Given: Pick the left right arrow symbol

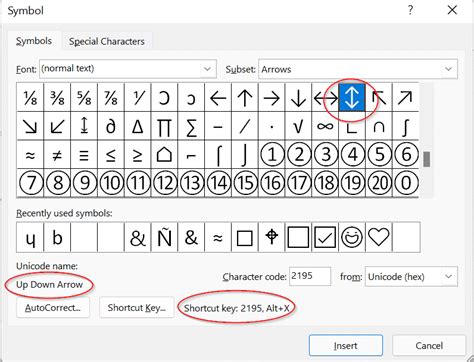Looking at the screenshot, I should point(325,97).
